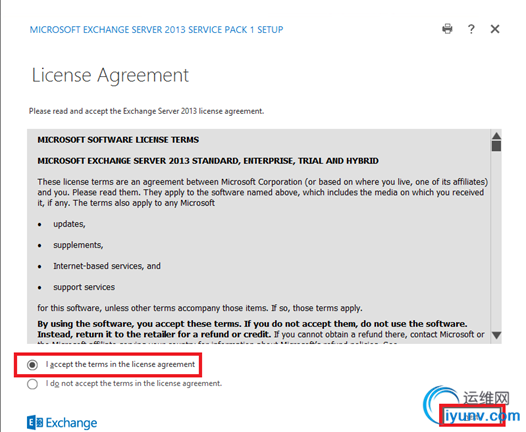Click the 'Internet-based services, and' bullet text
526x432 pixels.
(x=107, y=266)
